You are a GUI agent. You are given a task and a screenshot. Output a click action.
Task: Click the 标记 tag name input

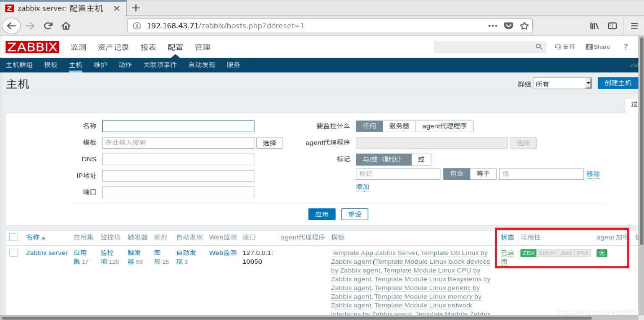pos(398,174)
